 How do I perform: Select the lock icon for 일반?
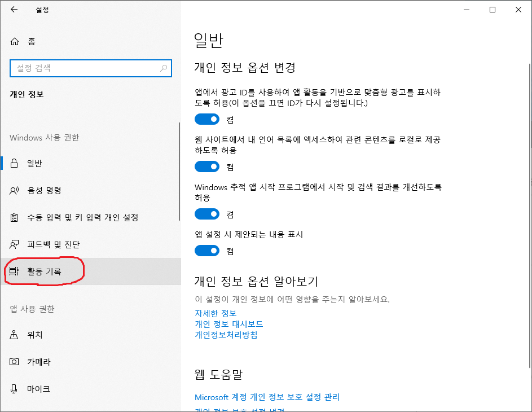pyautogui.click(x=15, y=164)
